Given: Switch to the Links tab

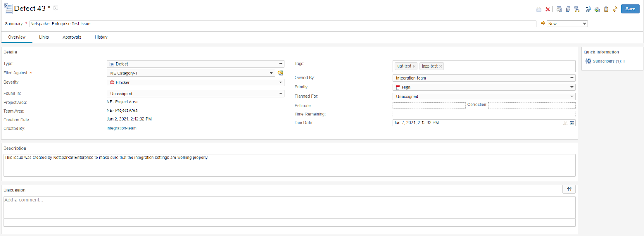Looking at the screenshot, I should tap(44, 37).
